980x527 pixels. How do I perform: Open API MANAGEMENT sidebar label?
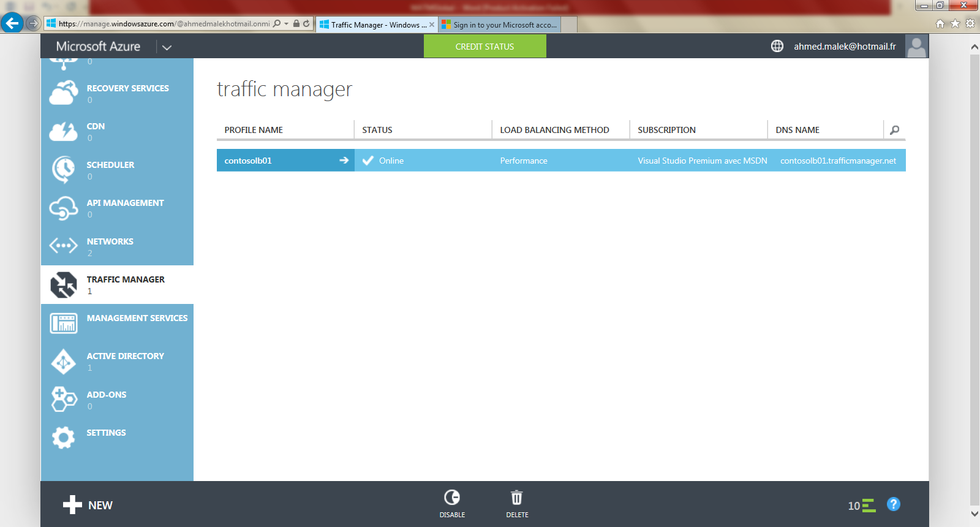pos(125,203)
